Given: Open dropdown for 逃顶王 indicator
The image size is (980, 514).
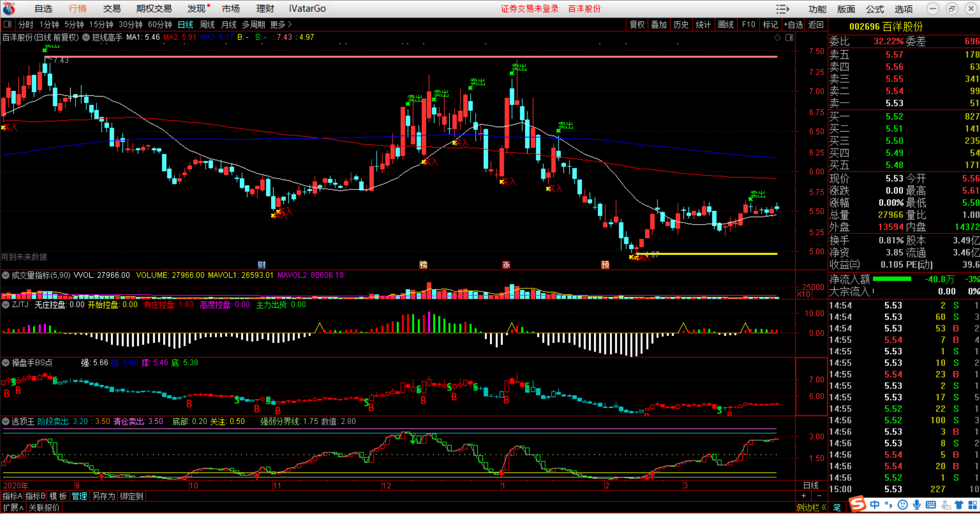Looking at the screenshot, I should [x=6, y=421].
